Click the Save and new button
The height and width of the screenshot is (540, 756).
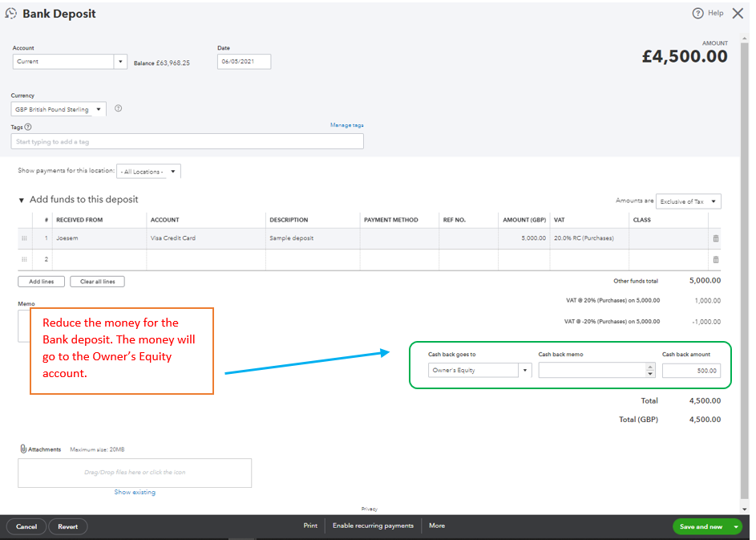(701, 526)
